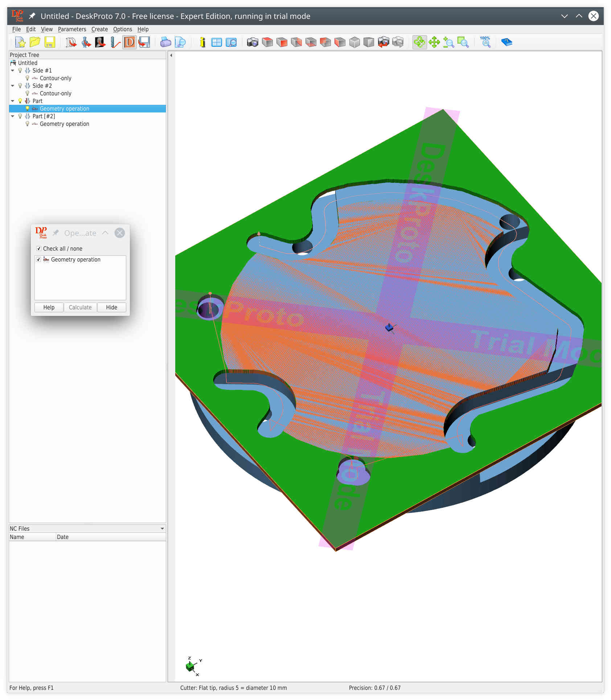Write the NC file with the disk-arrow icon
This screenshot has height=700, width=611.
pyautogui.click(x=144, y=42)
